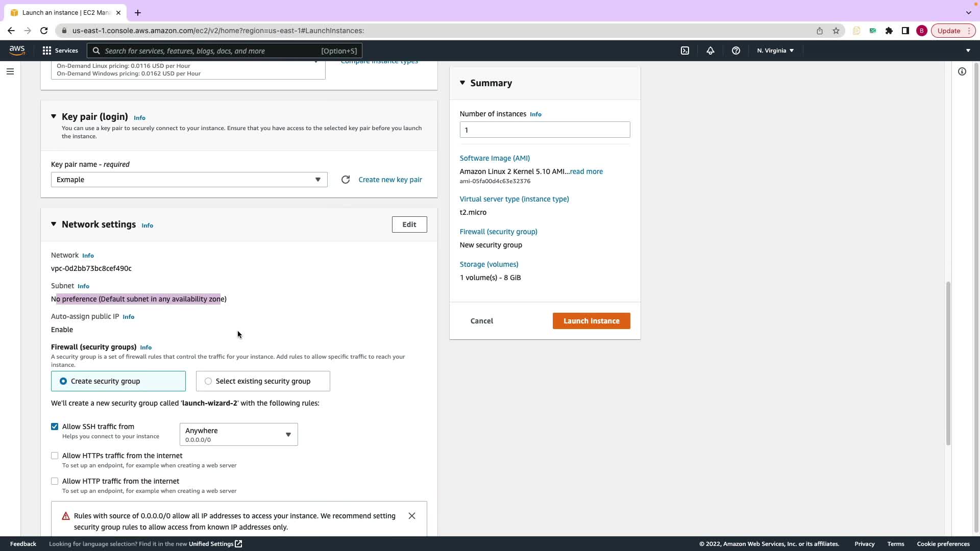Viewport: 980px width, 551px height.
Task: Open the Services grid menu
Action: pos(60,51)
